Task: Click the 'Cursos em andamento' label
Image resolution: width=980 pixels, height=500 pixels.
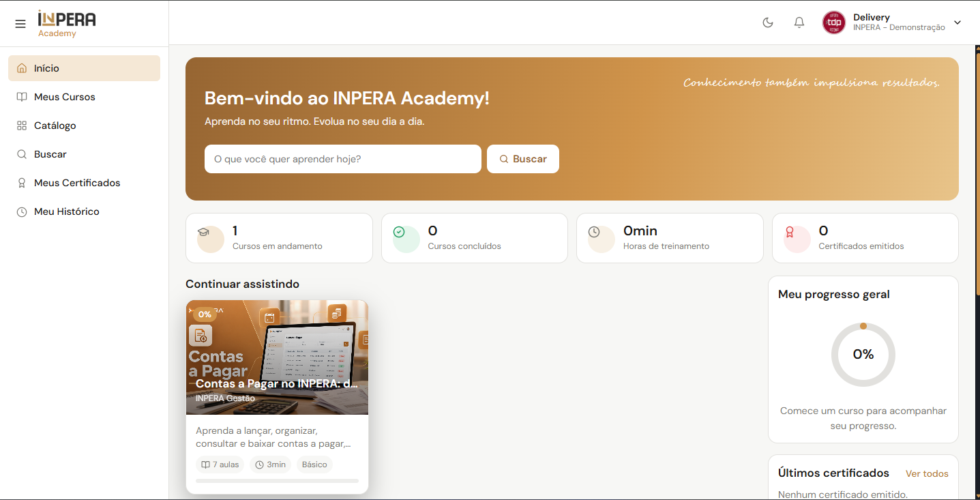Action: 278,246
